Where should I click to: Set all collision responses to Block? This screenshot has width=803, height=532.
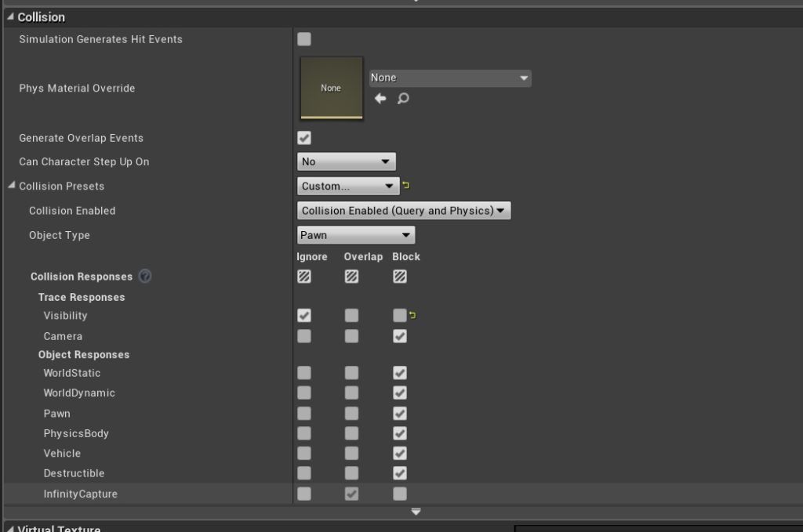400,277
